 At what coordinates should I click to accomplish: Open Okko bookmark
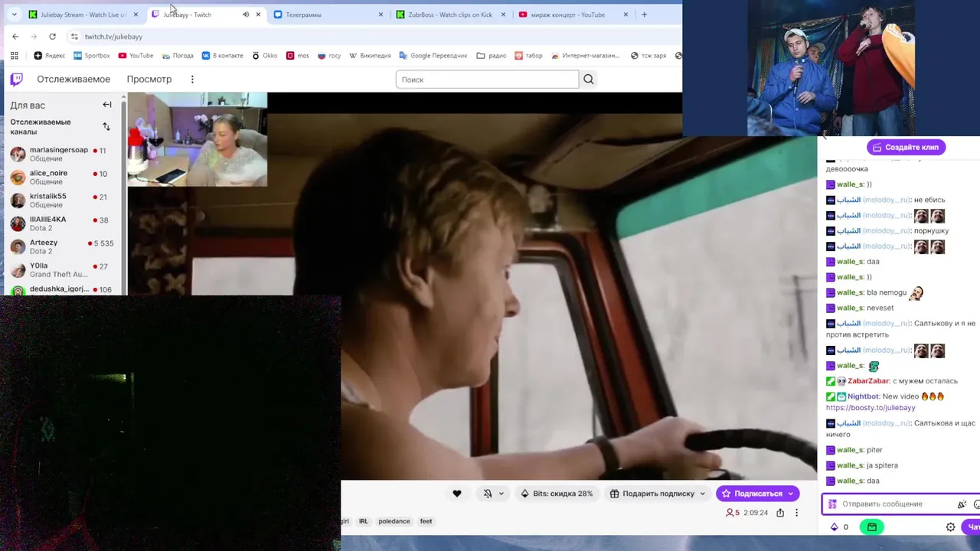pyautogui.click(x=265, y=55)
